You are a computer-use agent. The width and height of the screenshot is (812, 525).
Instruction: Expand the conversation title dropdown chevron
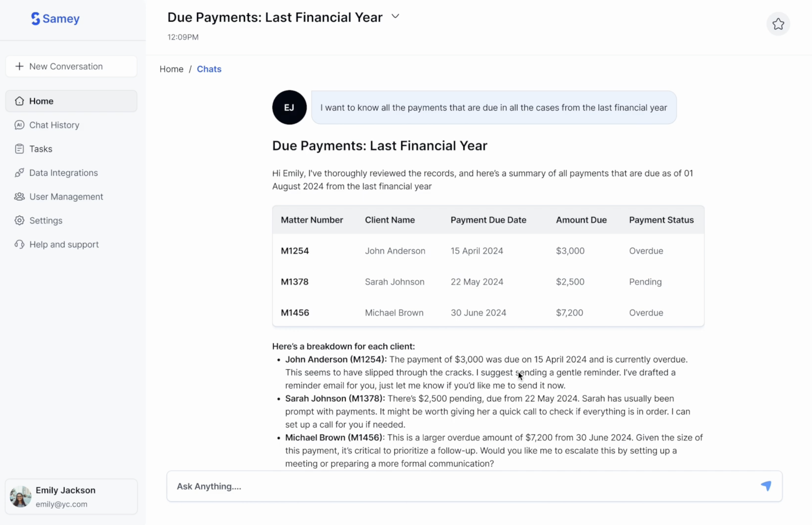(x=395, y=16)
